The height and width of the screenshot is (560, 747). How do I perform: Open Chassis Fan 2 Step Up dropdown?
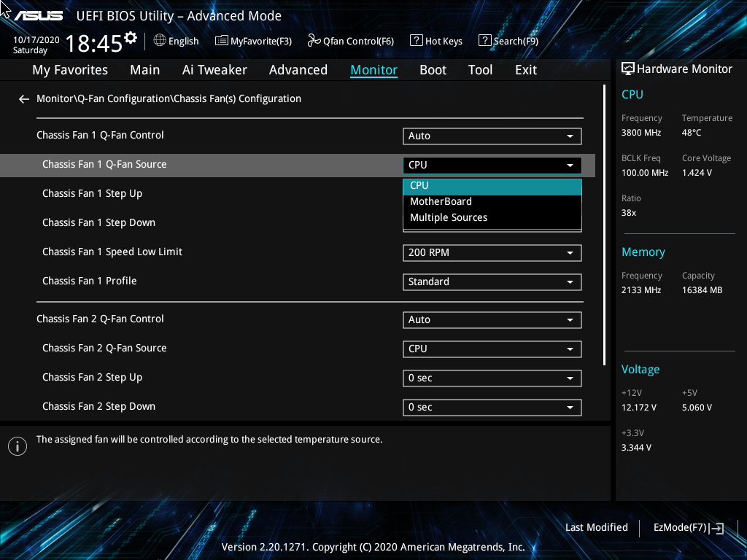[x=492, y=378]
